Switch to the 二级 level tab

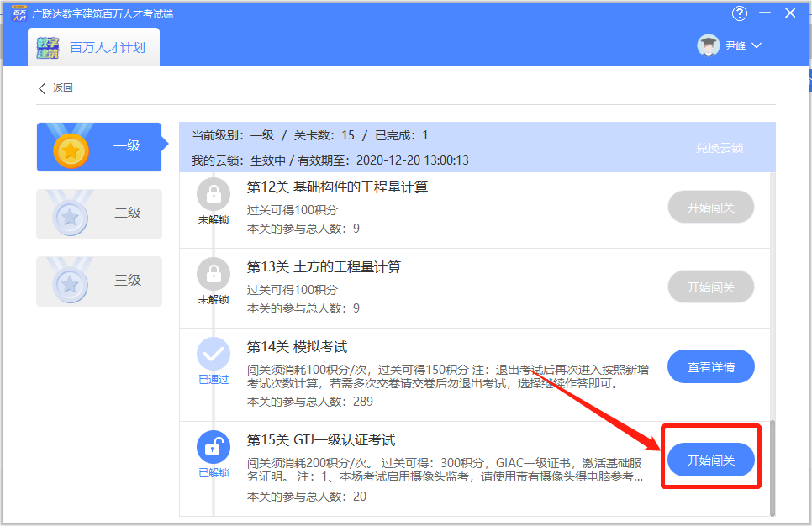[x=99, y=213]
